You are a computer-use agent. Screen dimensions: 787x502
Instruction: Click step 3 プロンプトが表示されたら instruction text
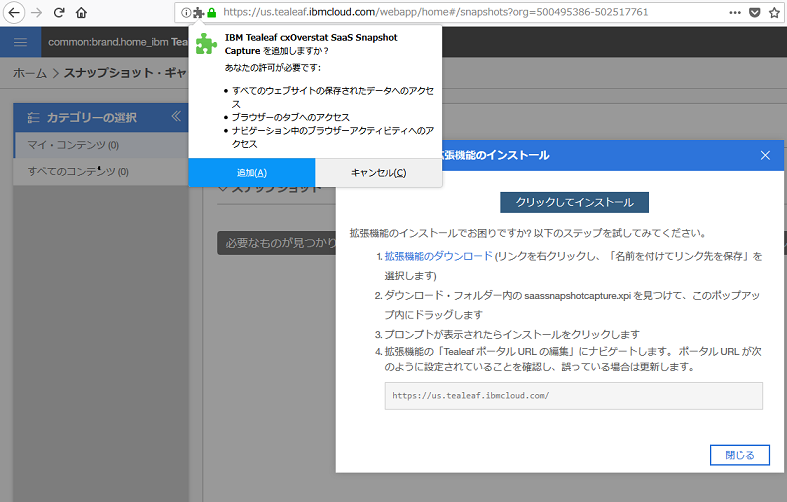[512, 334]
